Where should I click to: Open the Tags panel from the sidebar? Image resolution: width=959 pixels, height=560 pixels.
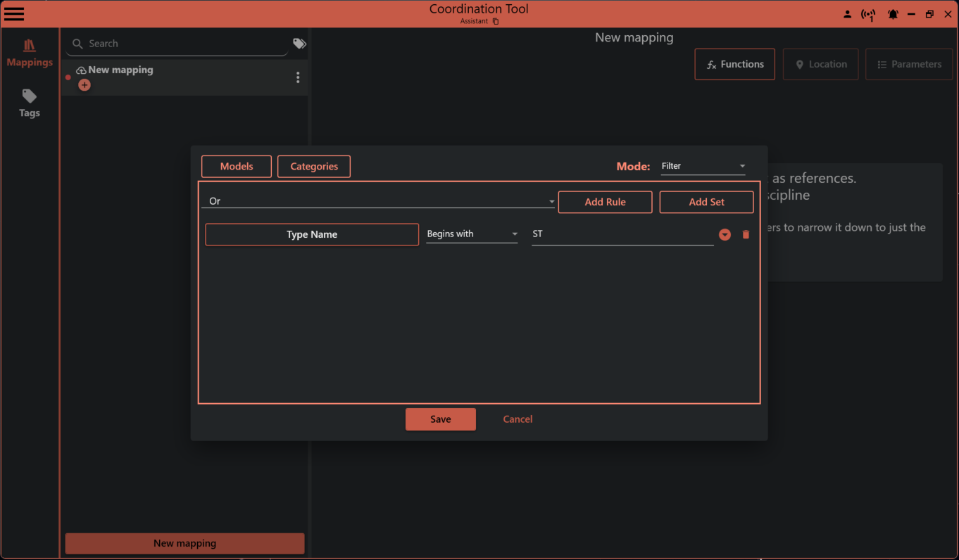point(29,103)
